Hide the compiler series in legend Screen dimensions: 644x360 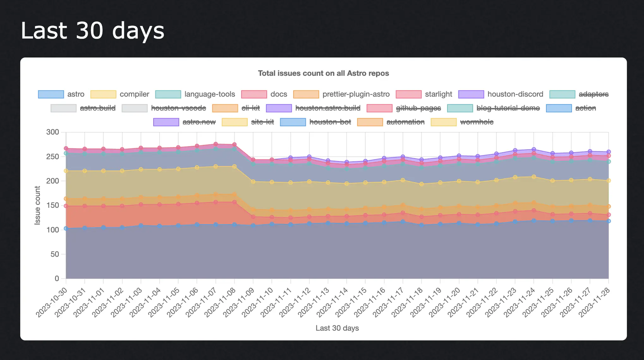(x=103, y=94)
